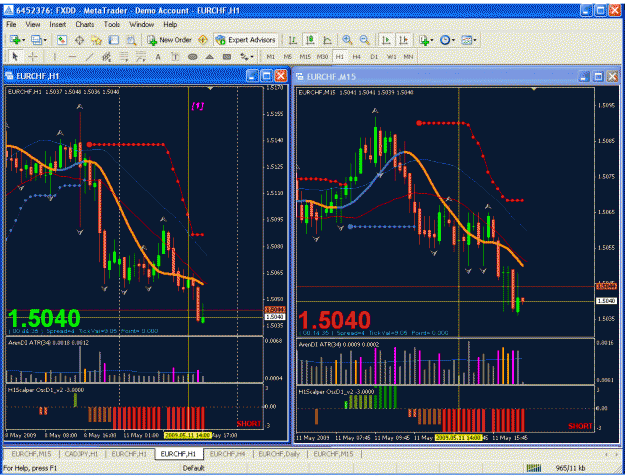Switch to line chart display
Screen dimensions: 625x476
328,40
